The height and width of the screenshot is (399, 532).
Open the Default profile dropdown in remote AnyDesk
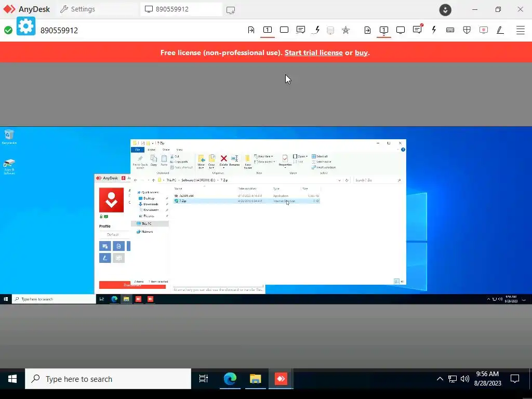(113, 234)
